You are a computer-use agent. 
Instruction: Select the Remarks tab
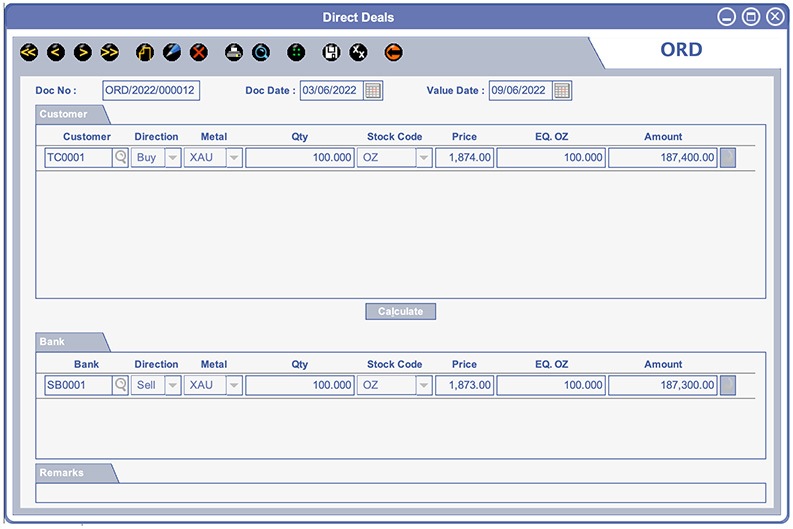coord(76,473)
